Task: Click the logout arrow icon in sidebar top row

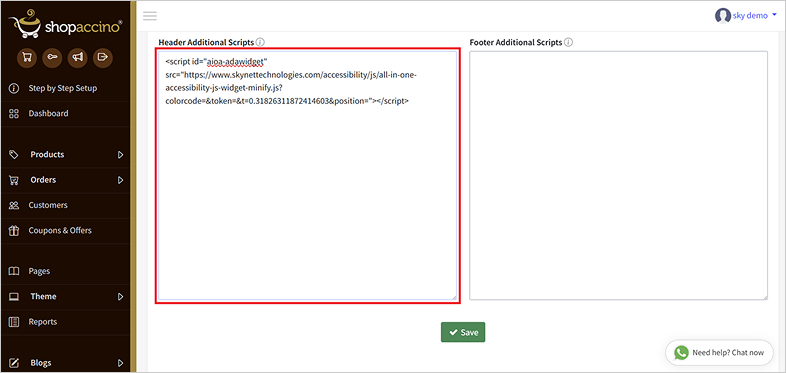Action: click(x=103, y=58)
